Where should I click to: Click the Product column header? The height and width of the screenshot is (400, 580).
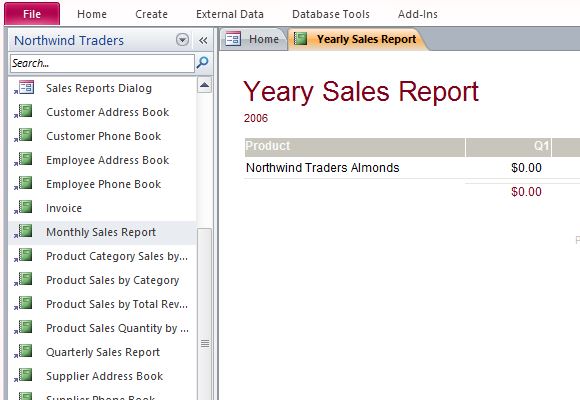354,146
